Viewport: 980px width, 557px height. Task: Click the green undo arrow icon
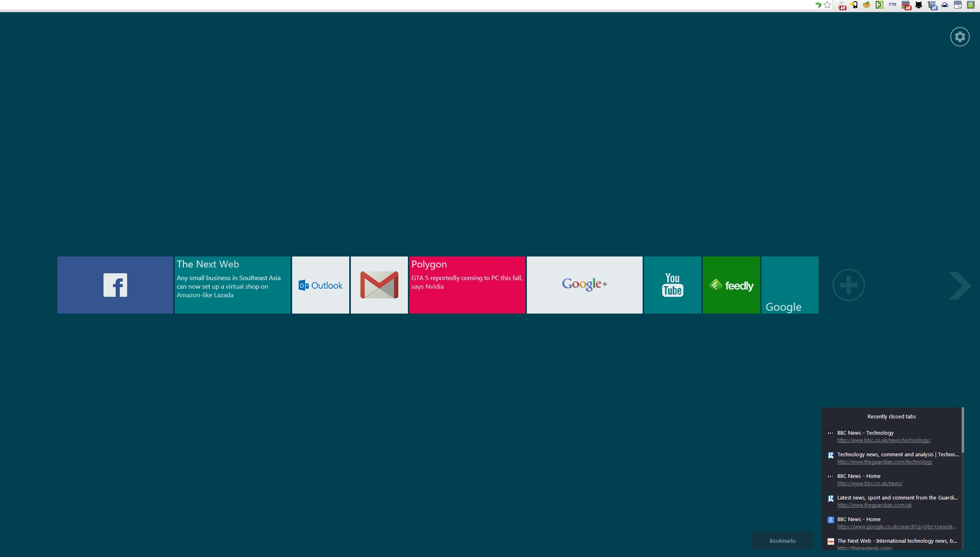[x=817, y=5]
